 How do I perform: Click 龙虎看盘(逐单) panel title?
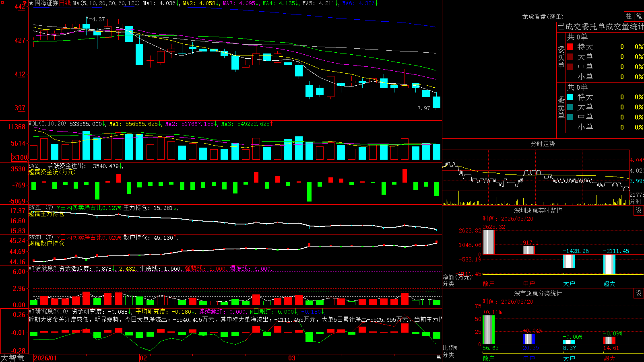click(x=543, y=16)
